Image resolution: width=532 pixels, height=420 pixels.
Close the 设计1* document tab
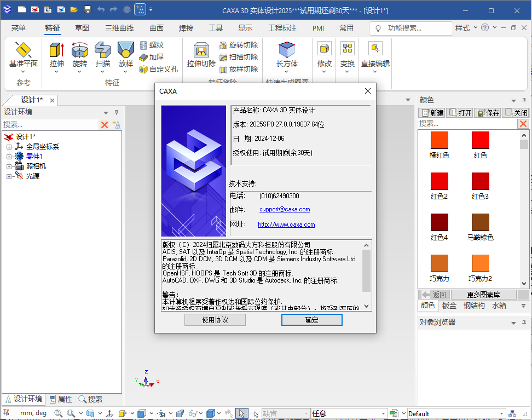(52, 101)
